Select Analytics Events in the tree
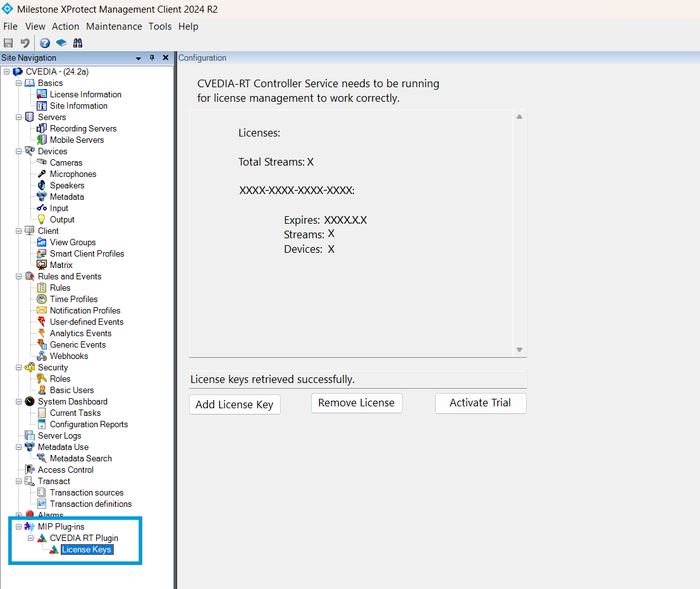Viewport: 700px width, 589px height. pyautogui.click(x=81, y=333)
